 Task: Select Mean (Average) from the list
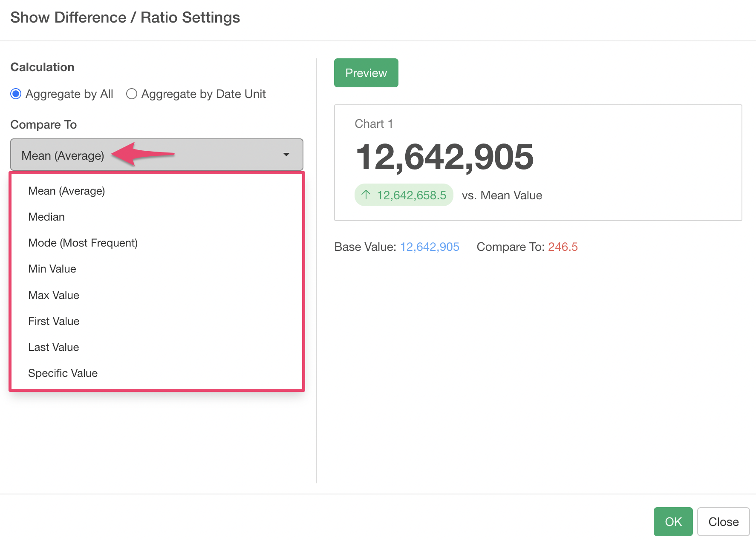pos(66,191)
